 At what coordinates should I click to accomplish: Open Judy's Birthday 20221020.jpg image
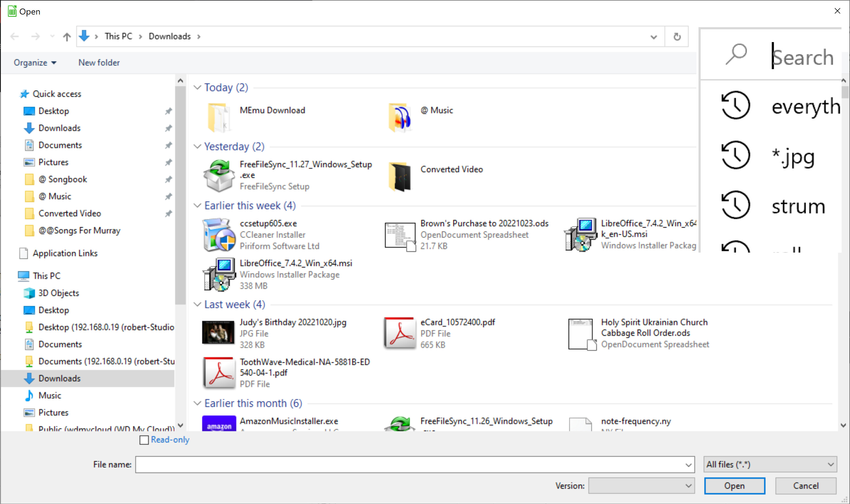coord(293,322)
